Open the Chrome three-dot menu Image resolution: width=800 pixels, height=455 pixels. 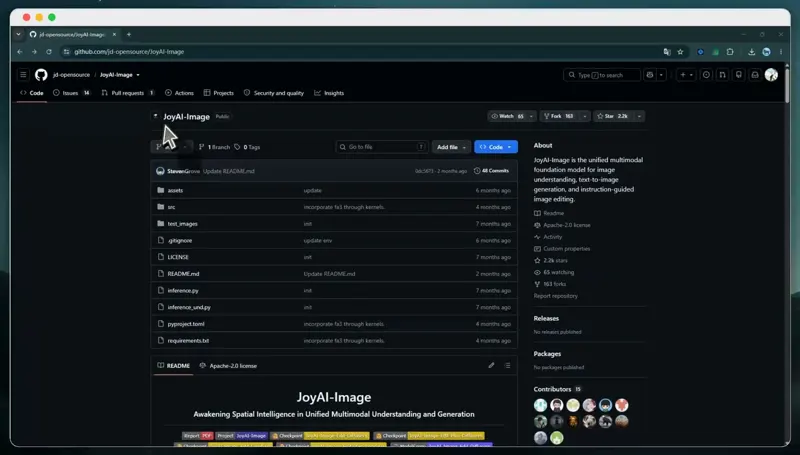(781, 52)
